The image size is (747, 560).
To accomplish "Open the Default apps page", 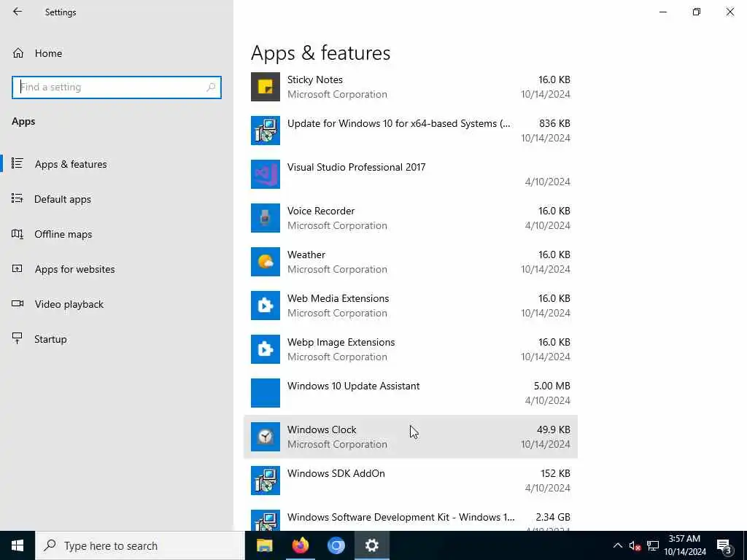I will tap(63, 199).
